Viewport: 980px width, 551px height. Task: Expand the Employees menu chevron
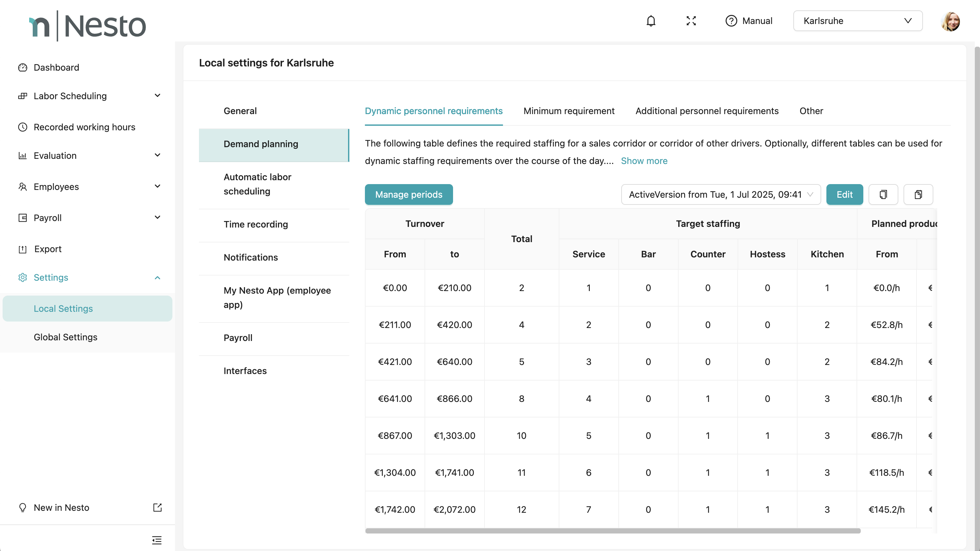tap(157, 186)
